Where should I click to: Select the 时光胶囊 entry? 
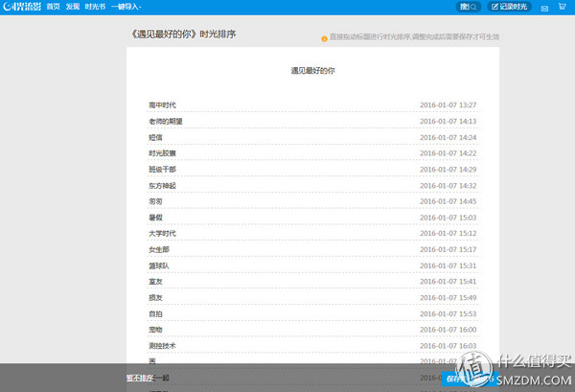coord(162,153)
